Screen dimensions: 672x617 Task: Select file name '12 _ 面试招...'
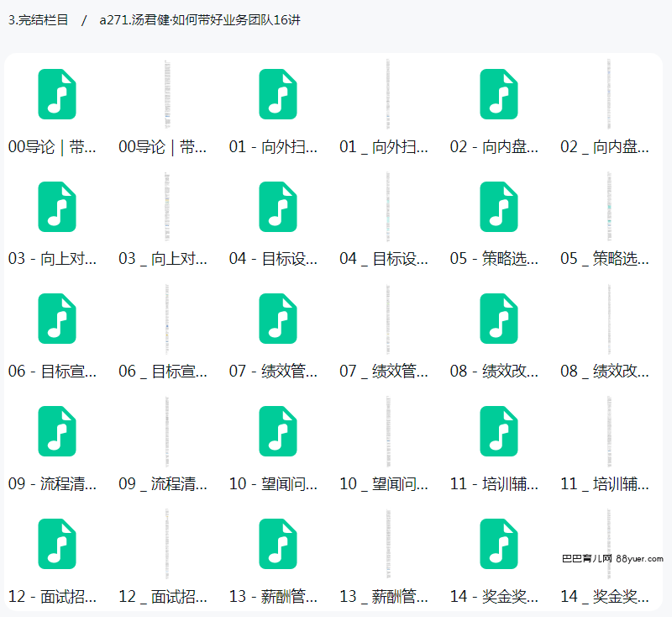click(x=163, y=597)
